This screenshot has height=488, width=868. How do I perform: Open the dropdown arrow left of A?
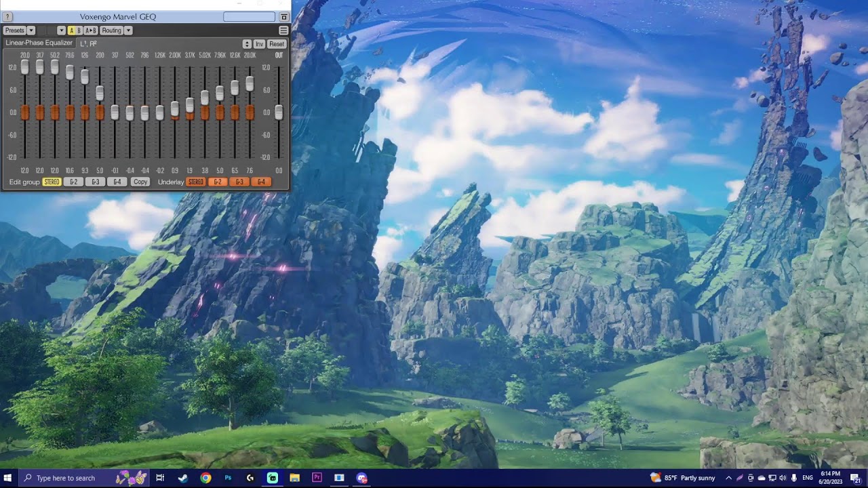(61, 30)
